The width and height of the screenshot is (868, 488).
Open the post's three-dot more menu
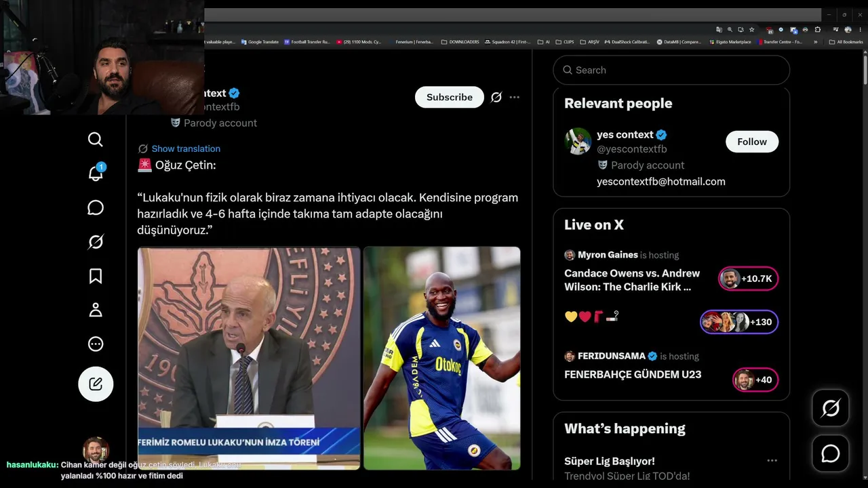point(515,97)
